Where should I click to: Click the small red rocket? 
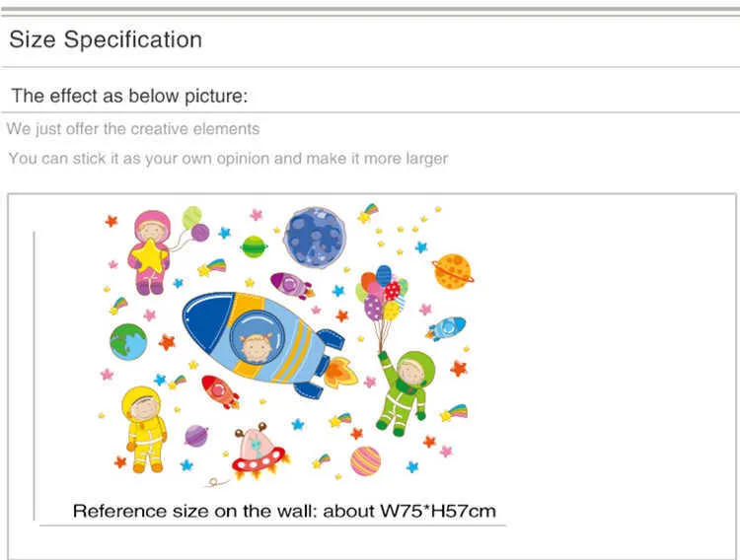(220, 391)
